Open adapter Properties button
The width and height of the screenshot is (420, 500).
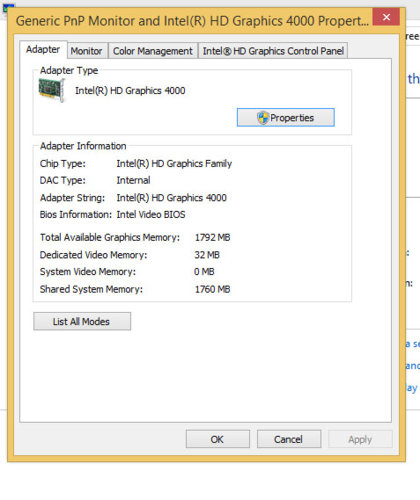[286, 117]
